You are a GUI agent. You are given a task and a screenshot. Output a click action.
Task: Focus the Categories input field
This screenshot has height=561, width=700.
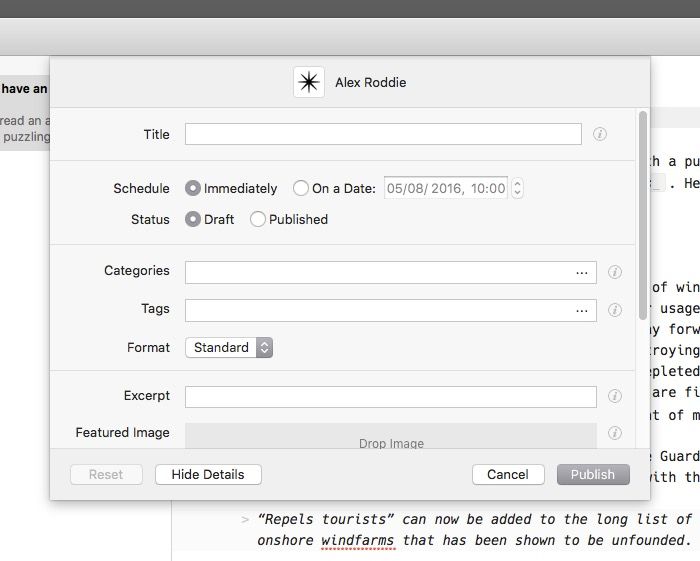click(391, 272)
